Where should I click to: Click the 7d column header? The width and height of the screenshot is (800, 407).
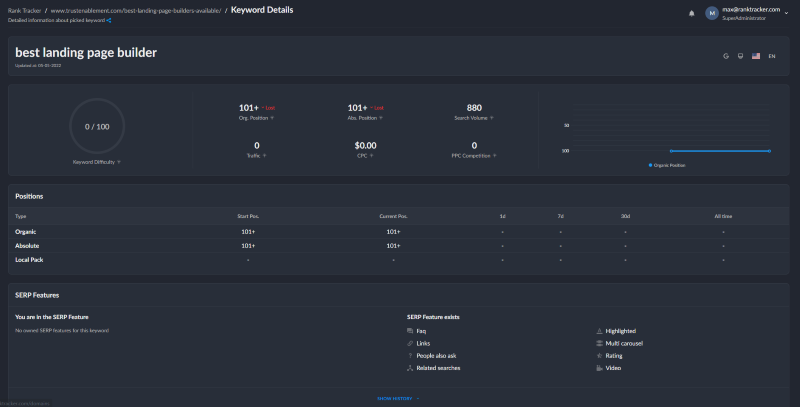(x=560, y=216)
